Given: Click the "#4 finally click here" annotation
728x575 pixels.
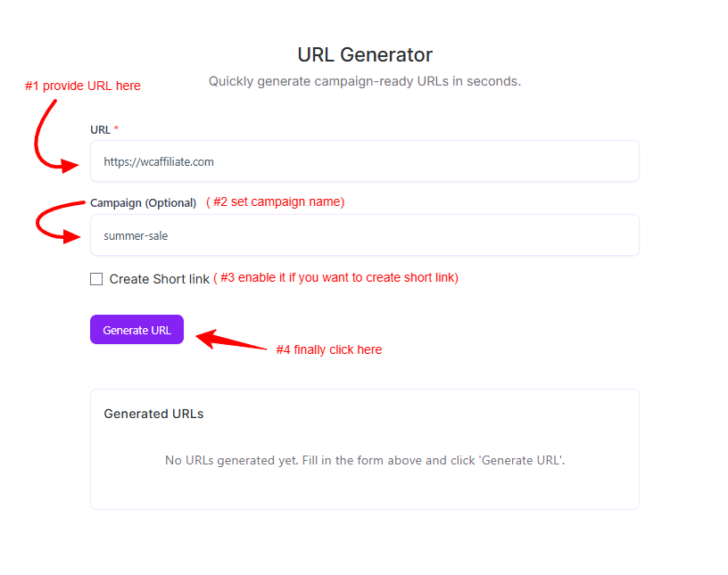Looking at the screenshot, I should 328,350.
